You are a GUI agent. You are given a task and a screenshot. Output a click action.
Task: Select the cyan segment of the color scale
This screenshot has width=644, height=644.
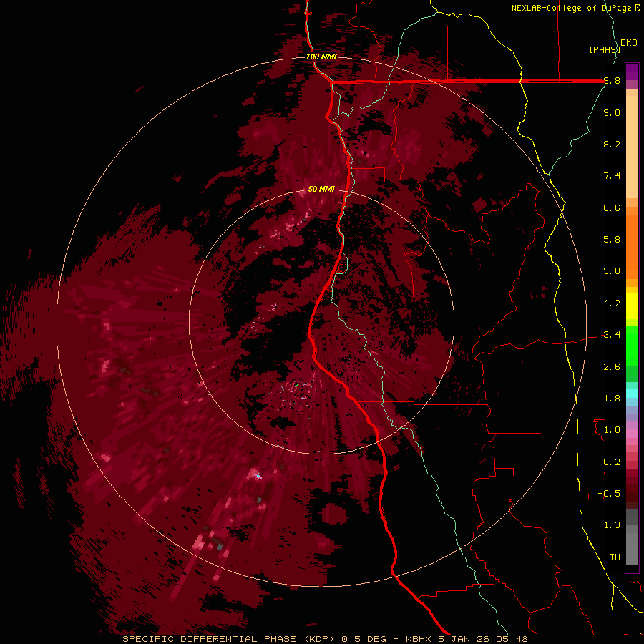[x=632, y=394]
